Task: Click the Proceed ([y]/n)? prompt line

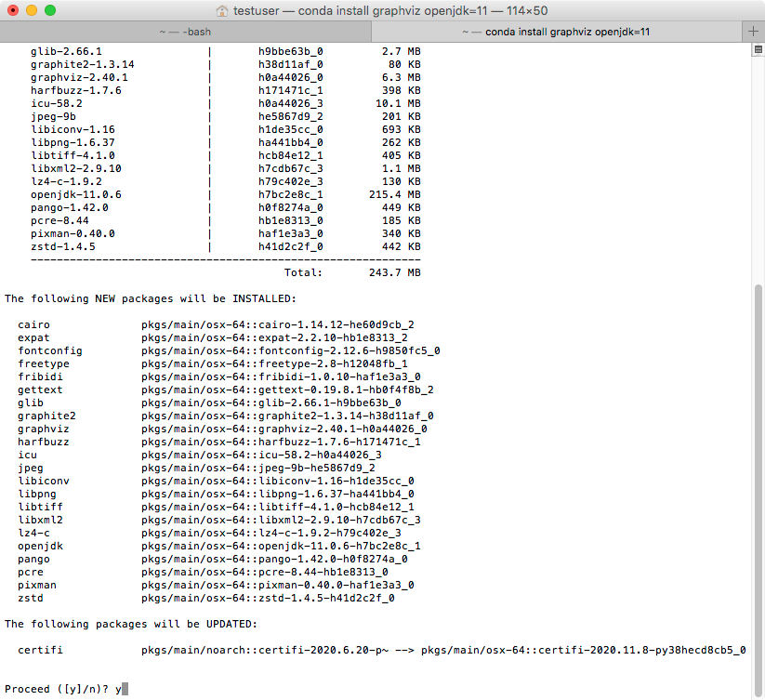Action: coord(66,689)
